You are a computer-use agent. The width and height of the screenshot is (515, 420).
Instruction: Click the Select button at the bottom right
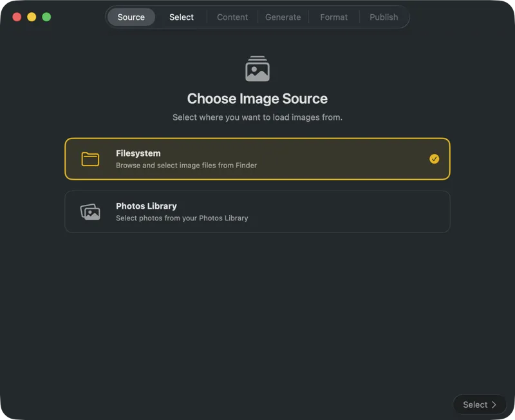(x=480, y=405)
